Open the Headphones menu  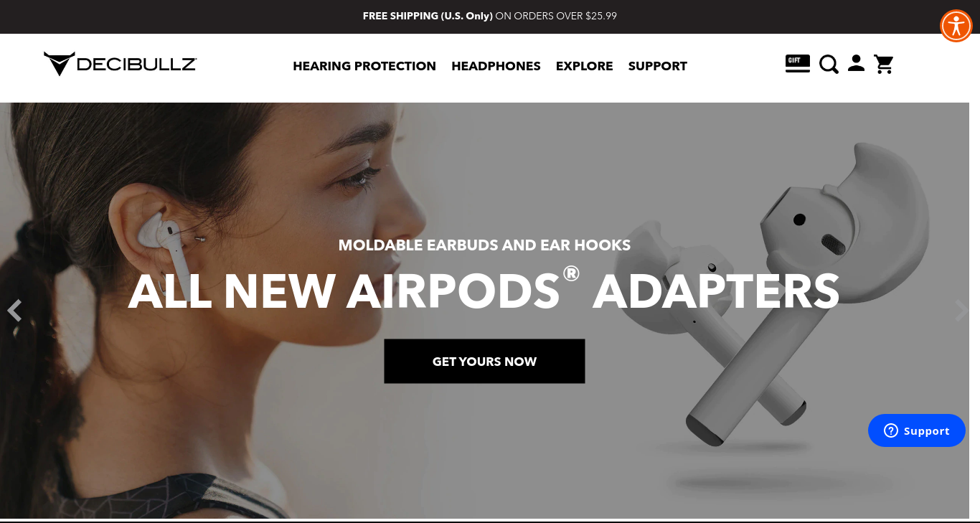point(496,66)
